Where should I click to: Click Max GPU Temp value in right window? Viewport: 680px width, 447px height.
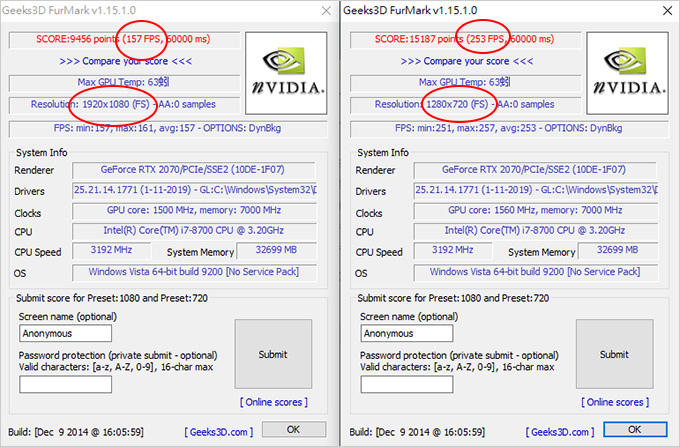coord(465,82)
